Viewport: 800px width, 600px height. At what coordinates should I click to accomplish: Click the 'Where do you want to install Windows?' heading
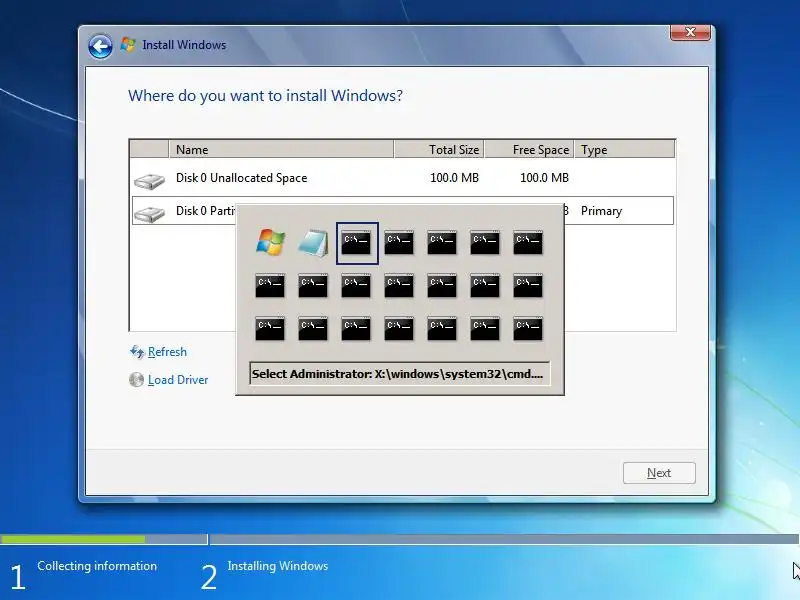click(265, 95)
